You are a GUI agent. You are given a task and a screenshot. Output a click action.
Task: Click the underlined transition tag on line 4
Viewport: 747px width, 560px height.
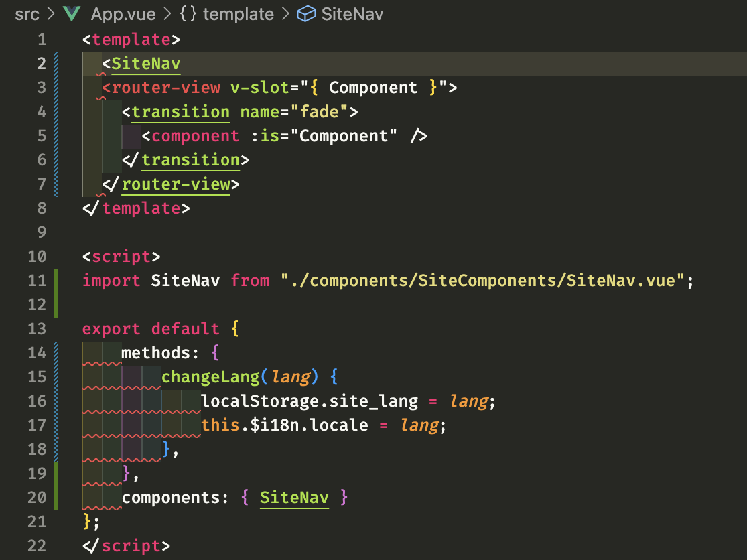[x=181, y=111]
